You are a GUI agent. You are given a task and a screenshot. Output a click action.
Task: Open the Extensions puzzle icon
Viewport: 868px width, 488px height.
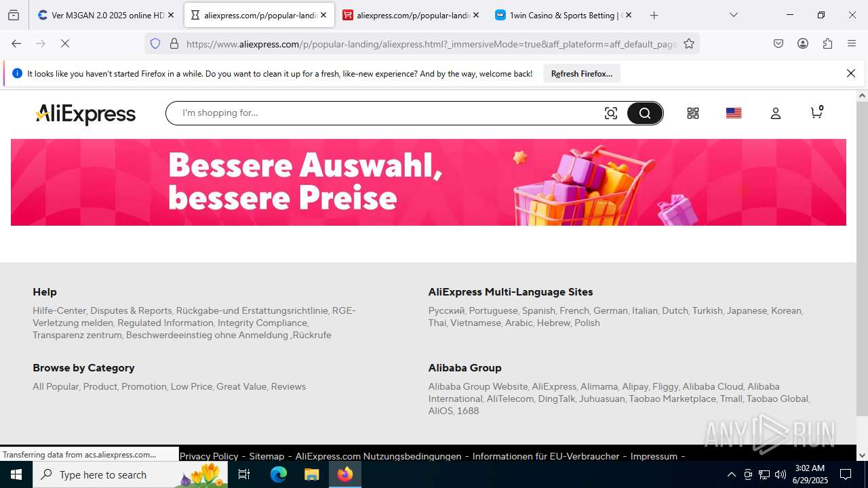pos(827,43)
